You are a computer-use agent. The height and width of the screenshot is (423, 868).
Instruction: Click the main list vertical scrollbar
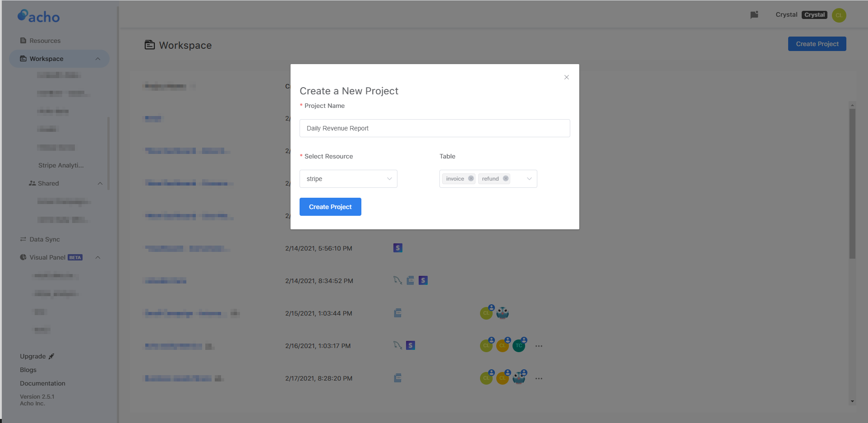coord(852,184)
